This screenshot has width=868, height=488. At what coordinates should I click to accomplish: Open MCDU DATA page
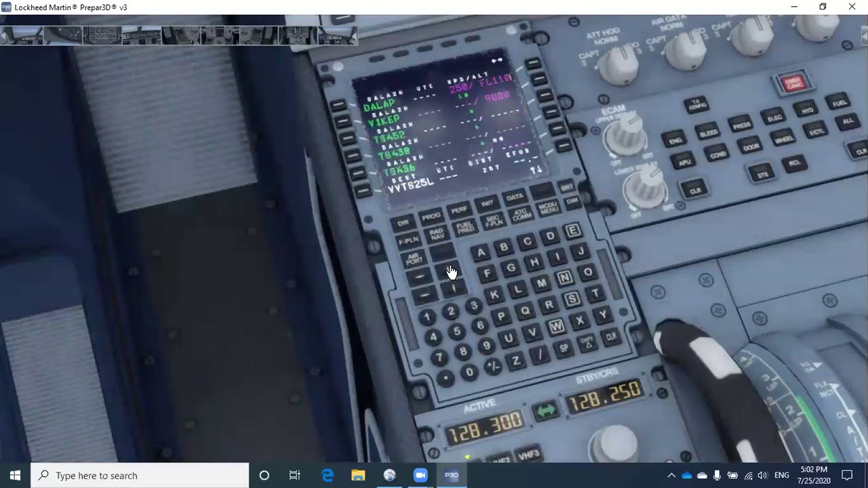515,197
